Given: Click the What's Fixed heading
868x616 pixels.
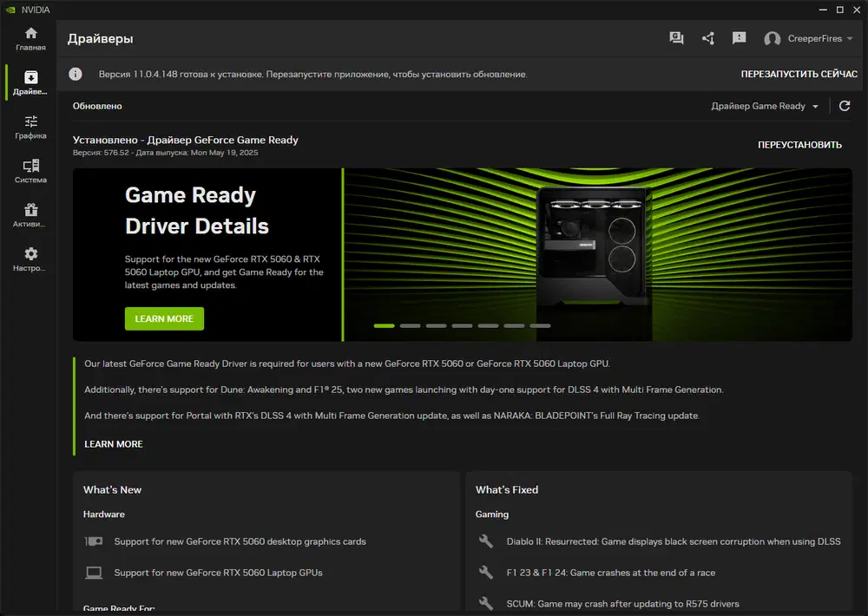Looking at the screenshot, I should click(x=507, y=490).
